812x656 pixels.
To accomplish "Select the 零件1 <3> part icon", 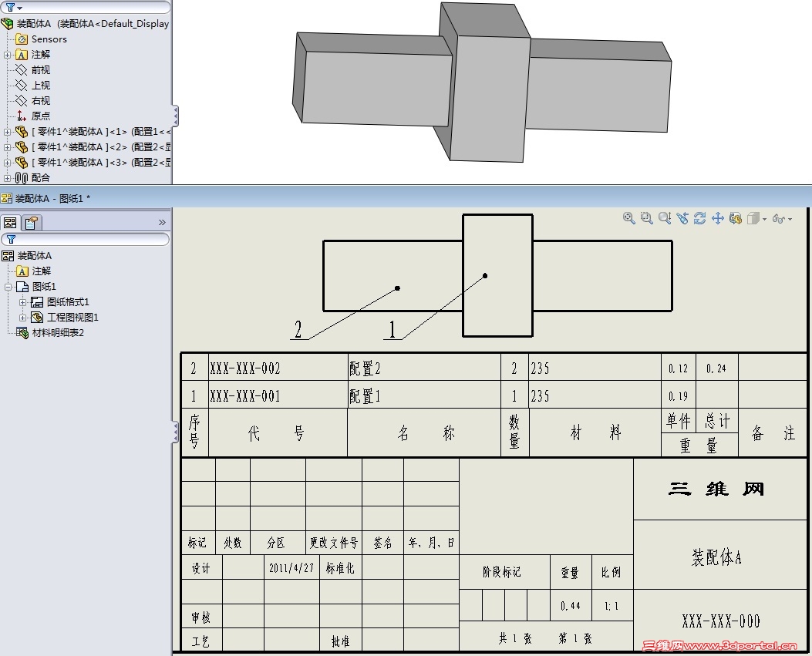I will coord(22,162).
